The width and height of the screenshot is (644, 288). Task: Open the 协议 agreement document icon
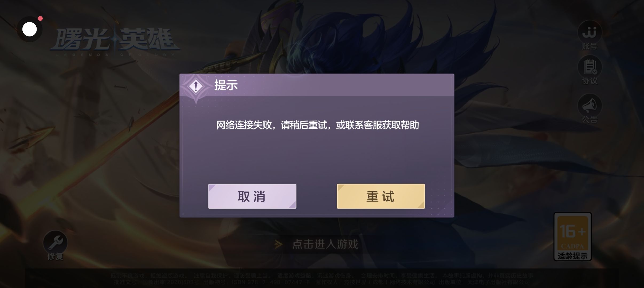coord(590,67)
